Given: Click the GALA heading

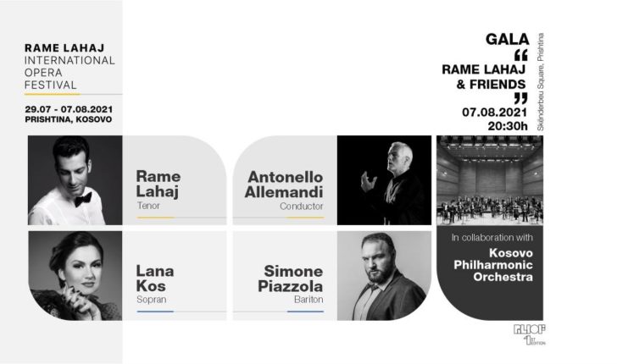Looking at the screenshot, I should click(507, 39).
